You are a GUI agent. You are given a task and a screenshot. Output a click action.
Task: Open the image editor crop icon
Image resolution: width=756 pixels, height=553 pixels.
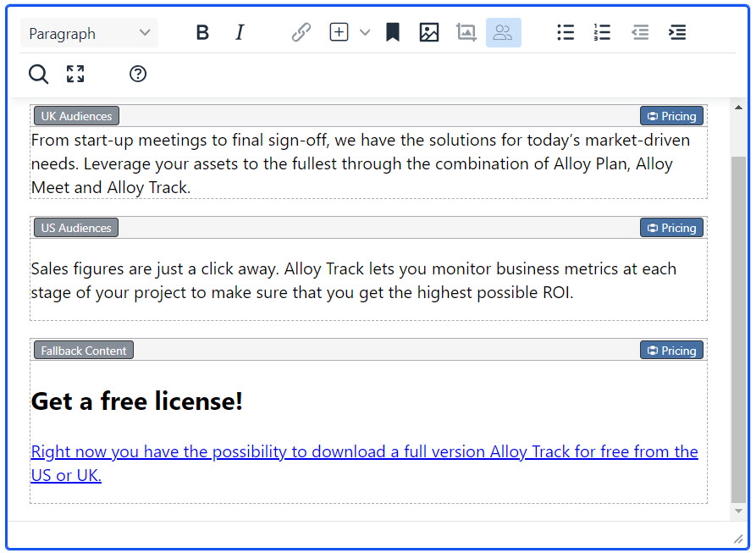point(466,33)
